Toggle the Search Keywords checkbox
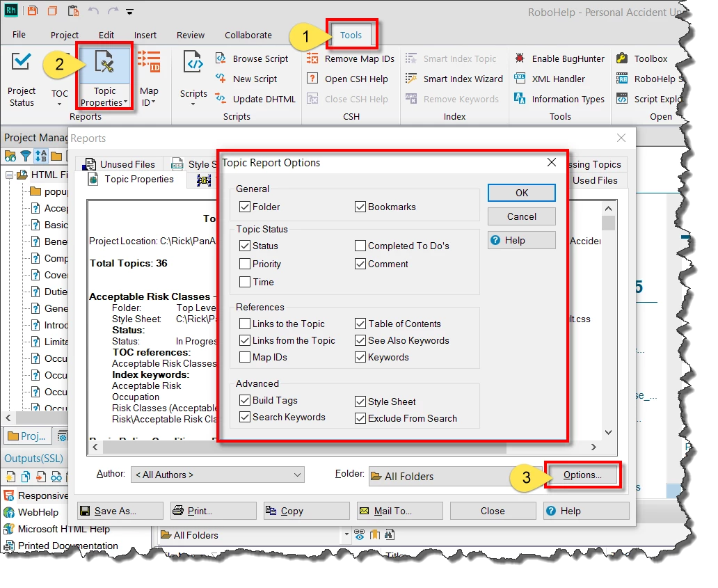This screenshot has width=718, height=588. pyautogui.click(x=245, y=417)
